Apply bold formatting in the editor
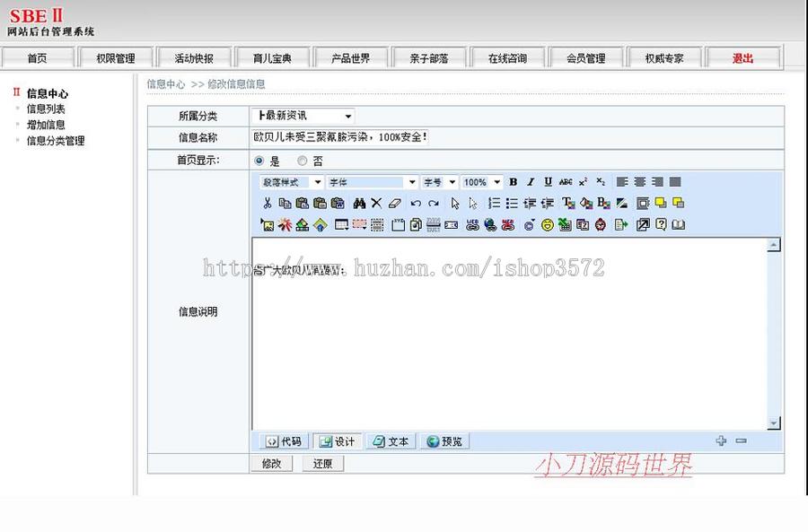This screenshot has height=532, width=808. [x=512, y=182]
